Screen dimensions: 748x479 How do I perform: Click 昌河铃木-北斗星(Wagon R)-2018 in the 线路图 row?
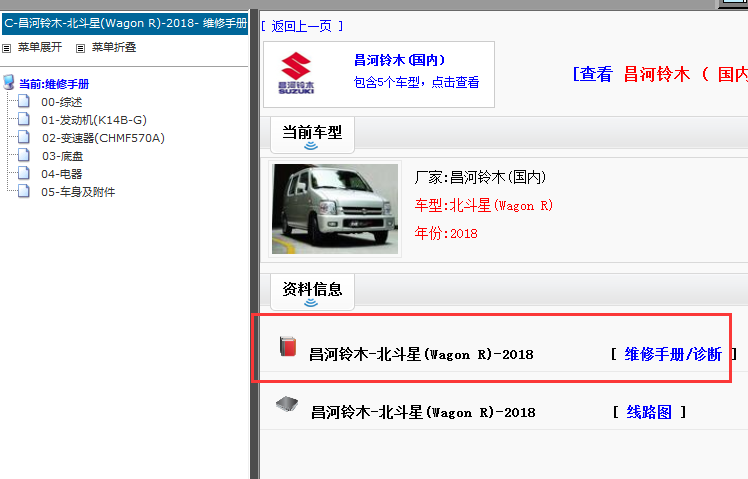pos(423,412)
